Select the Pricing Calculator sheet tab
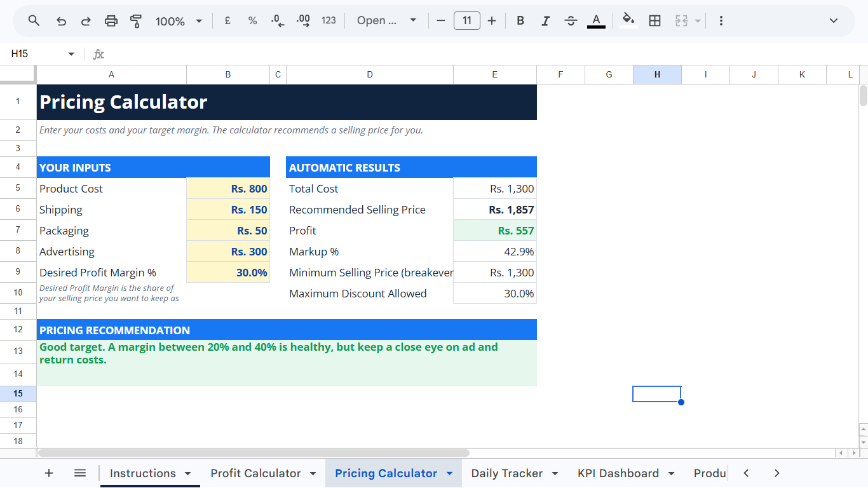868x488 pixels. (x=386, y=473)
